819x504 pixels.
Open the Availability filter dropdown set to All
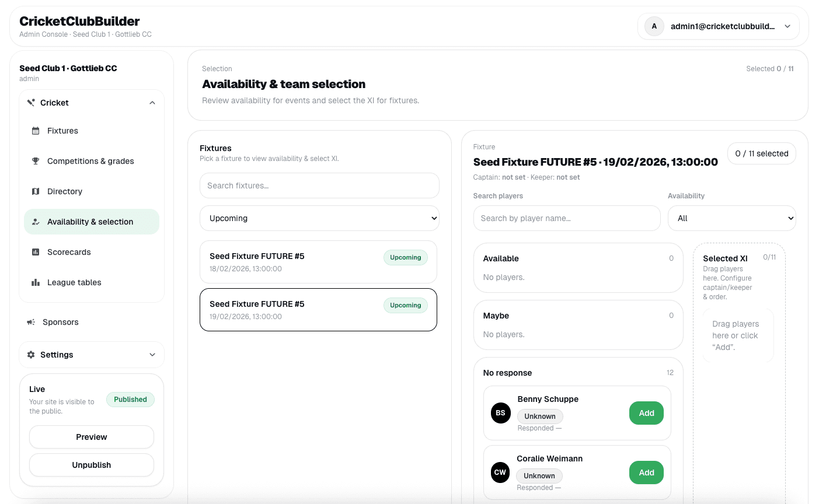pyautogui.click(x=731, y=218)
